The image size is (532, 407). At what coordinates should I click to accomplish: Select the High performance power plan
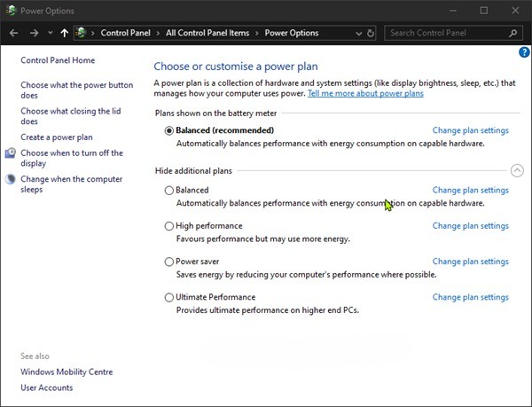point(169,226)
